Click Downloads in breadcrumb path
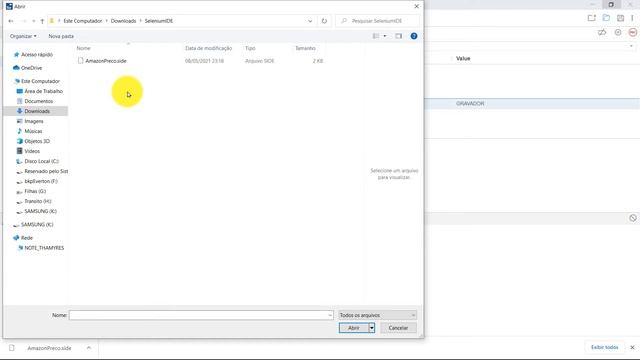640x360 pixels. (123, 21)
